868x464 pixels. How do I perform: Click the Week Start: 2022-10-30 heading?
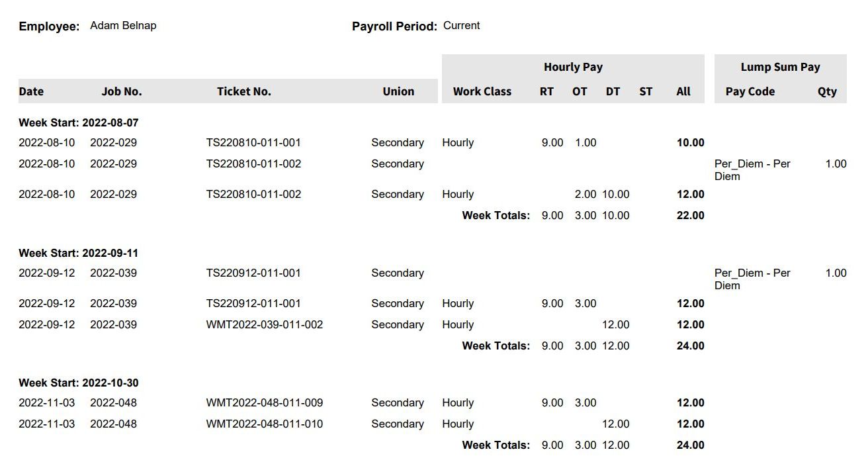coord(78,383)
